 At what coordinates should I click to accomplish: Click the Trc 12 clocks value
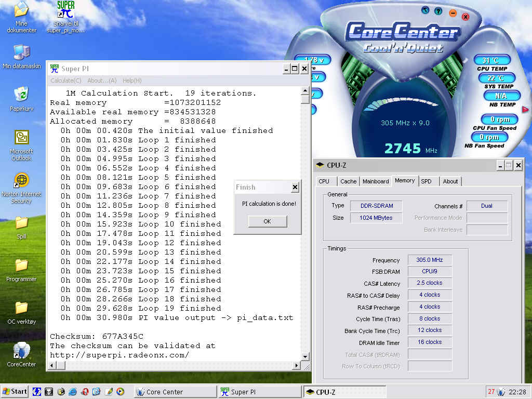pos(430,330)
